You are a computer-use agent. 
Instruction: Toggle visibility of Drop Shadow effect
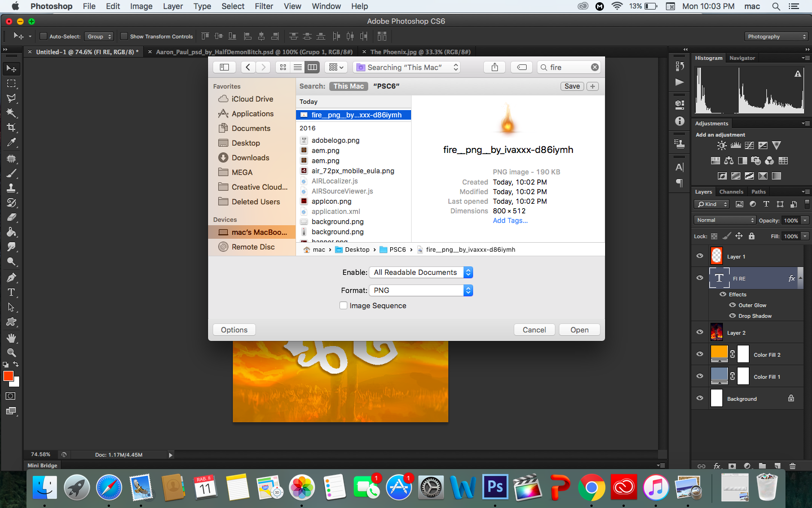pos(732,316)
